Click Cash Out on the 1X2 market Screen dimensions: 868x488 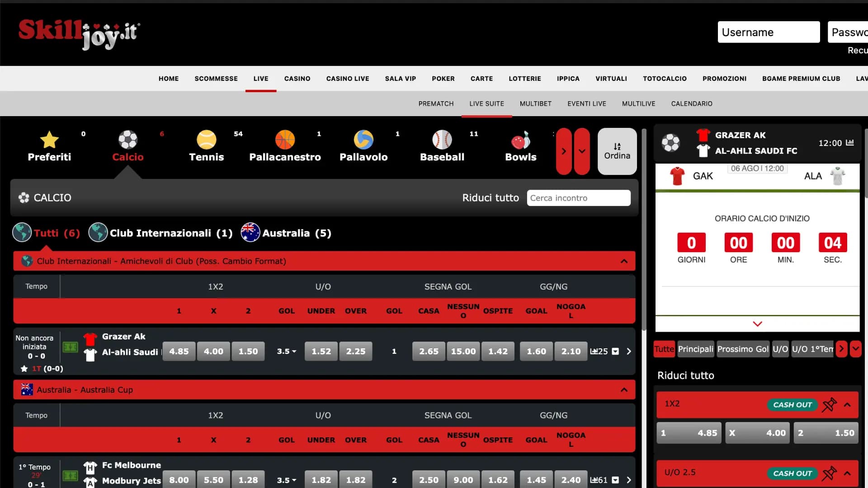(x=792, y=404)
